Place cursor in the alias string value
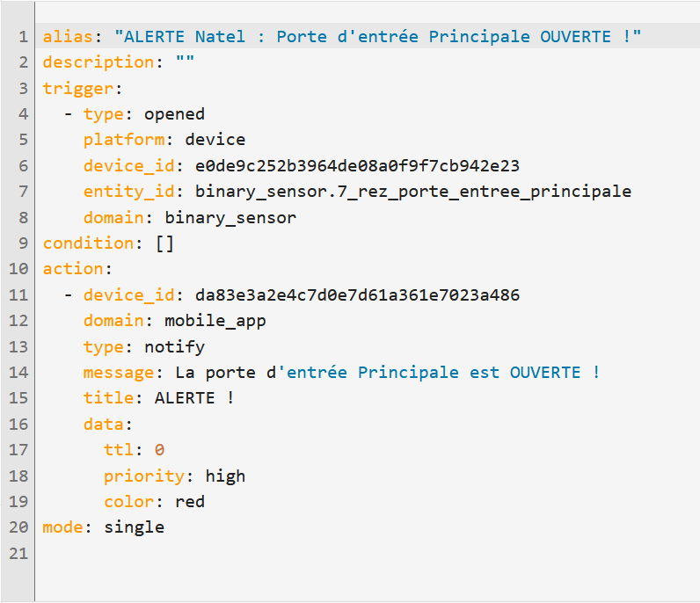 pos(377,37)
